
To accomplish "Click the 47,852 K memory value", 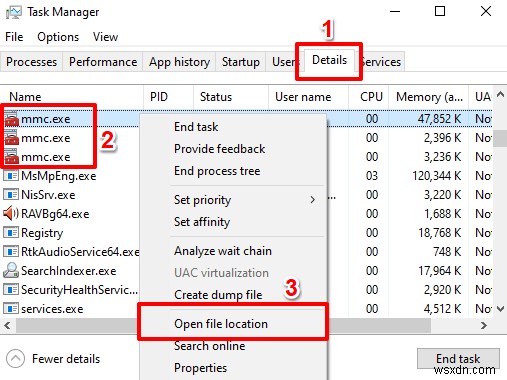I will coord(440,119).
